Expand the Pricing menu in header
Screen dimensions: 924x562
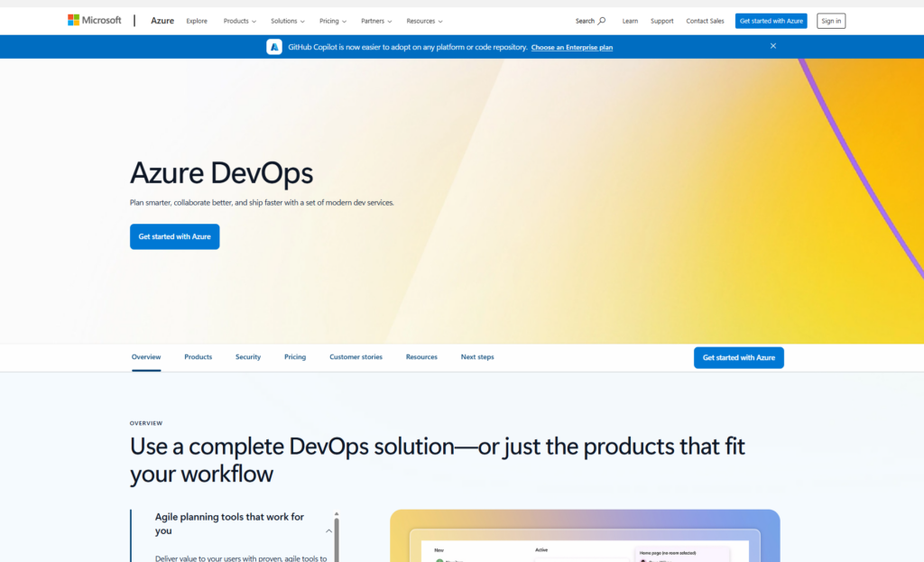(x=332, y=21)
